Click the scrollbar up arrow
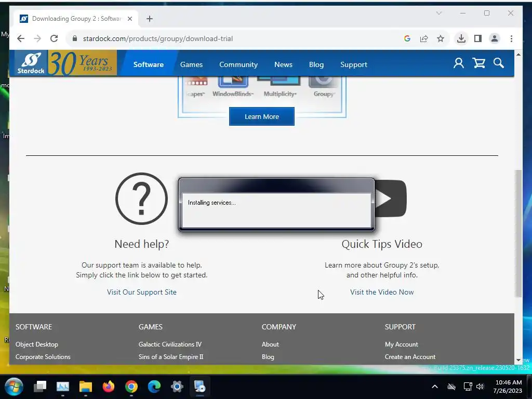532x399 pixels. click(518, 54)
